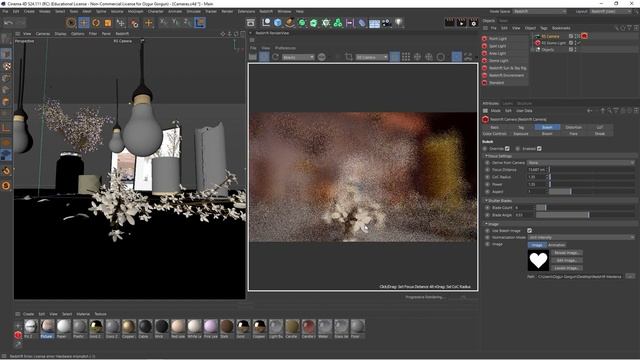Toggle the Z axis lock
Viewport: 640px width, 360px height.
pos(187,22)
